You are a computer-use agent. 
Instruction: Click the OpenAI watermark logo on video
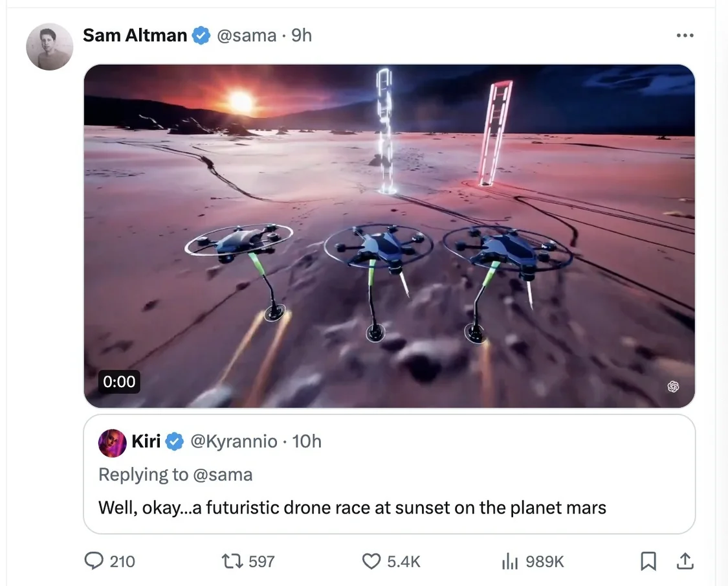[x=673, y=386]
